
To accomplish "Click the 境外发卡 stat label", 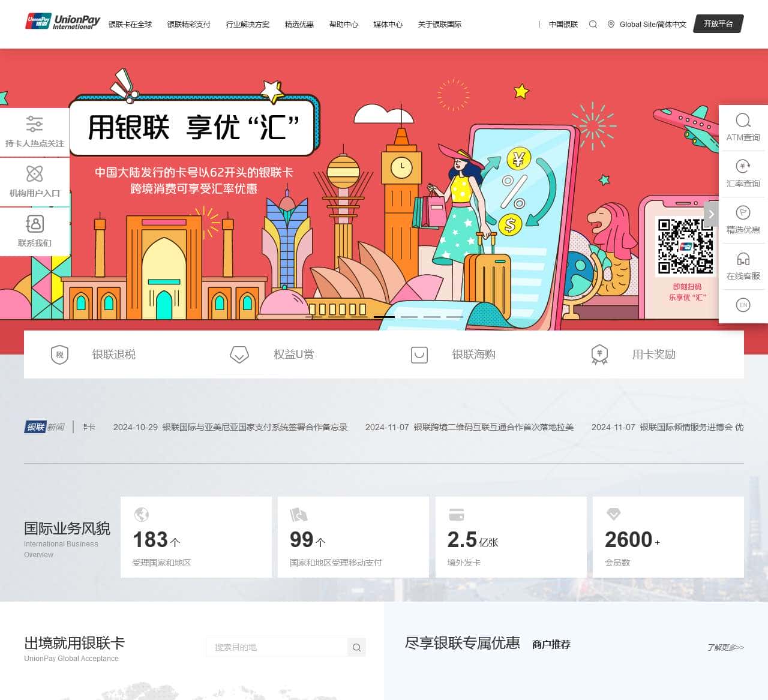I will (x=464, y=563).
